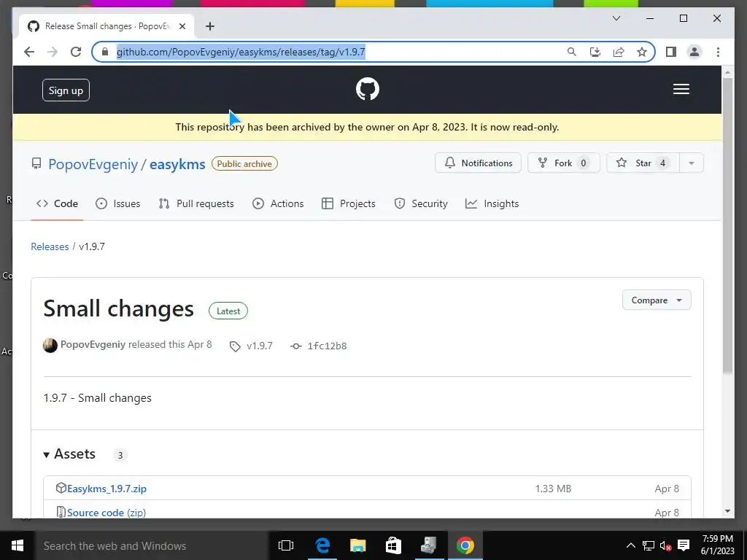Click the GitHub Octocat logo
The width and height of the screenshot is (747, 560).
(x=368, y=89)
